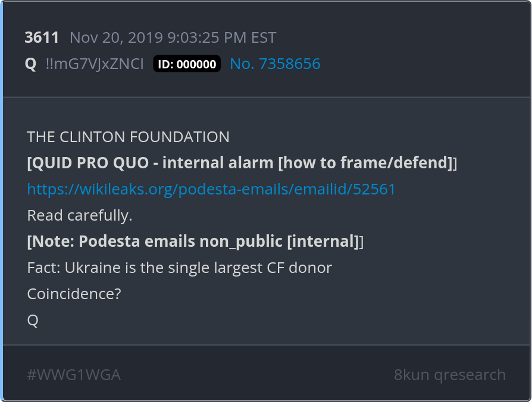Open post No. 7358656 link

[x=275, y=64]
